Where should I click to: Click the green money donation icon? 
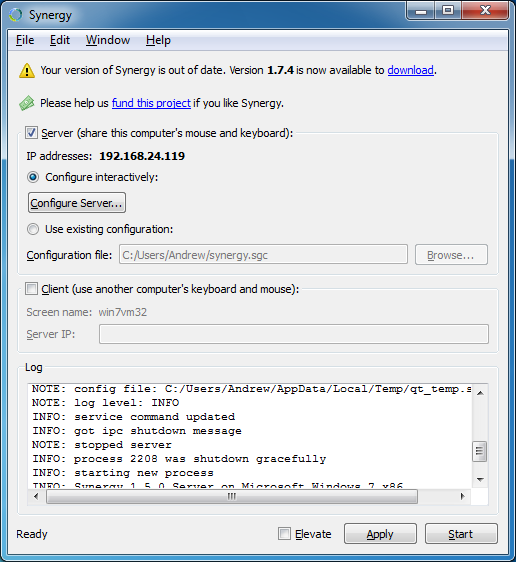point(27,103)
